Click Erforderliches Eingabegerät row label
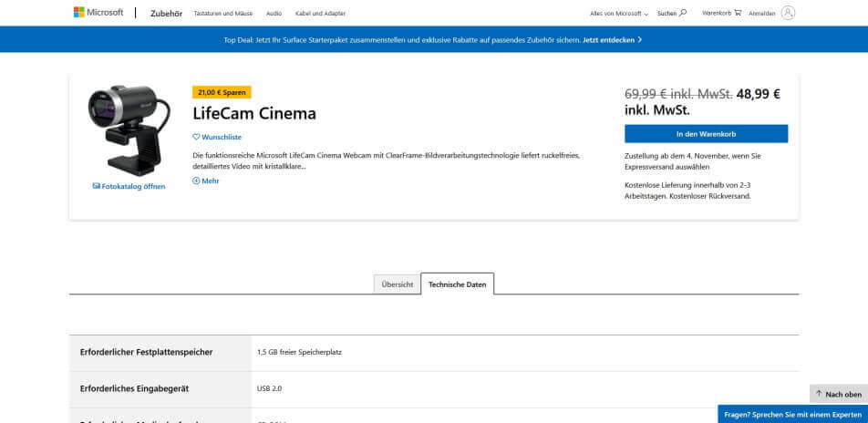This screenshot has width=868, height=423. (x=135, y=388)
